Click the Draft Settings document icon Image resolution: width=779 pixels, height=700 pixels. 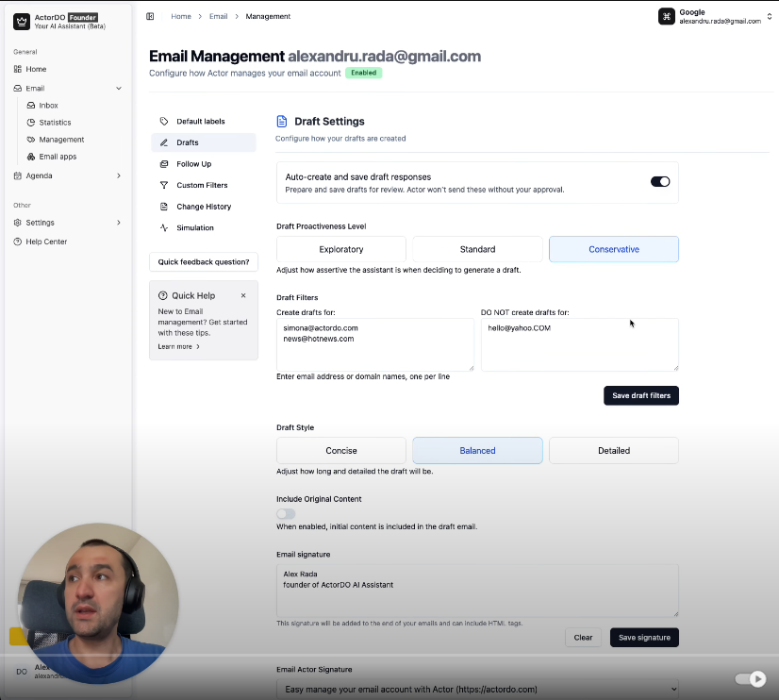coord(282,121)
